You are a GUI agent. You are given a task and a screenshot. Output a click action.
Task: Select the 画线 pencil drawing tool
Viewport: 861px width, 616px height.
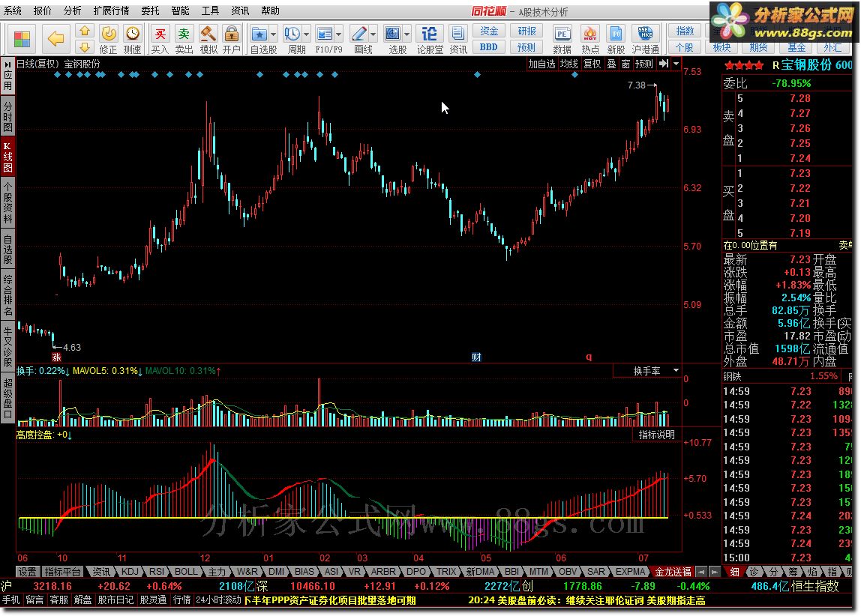click(359, 34)
